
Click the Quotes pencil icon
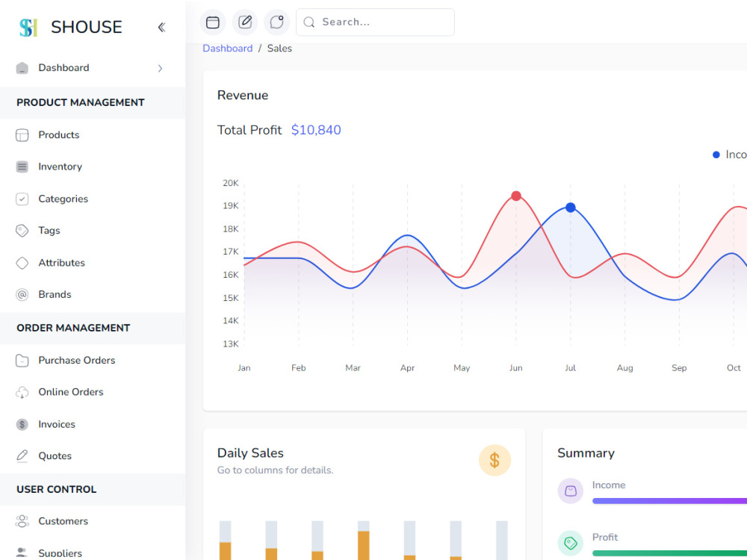(22, 456)
